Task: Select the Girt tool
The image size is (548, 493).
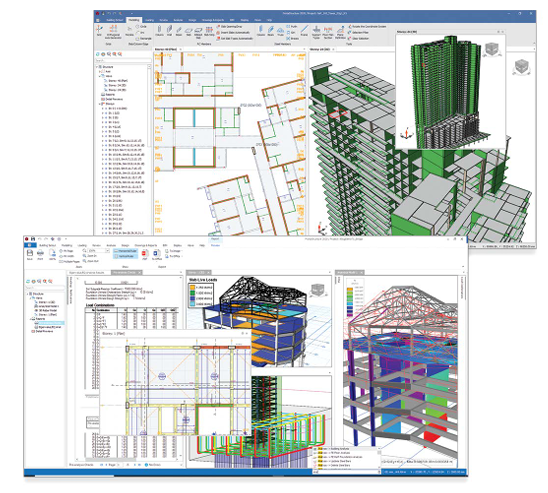Action: click(x=291, y=32)
